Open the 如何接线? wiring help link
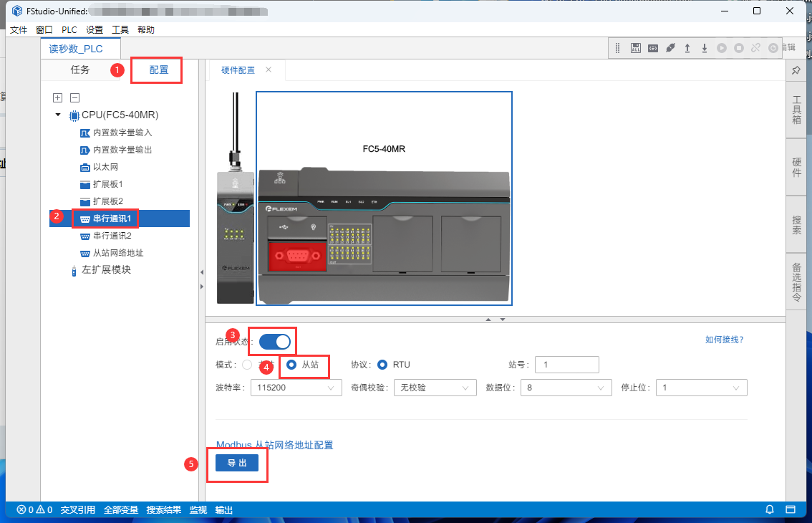This screenshot has width=812, height=523. pyautogui.click(x=724, y=340)
